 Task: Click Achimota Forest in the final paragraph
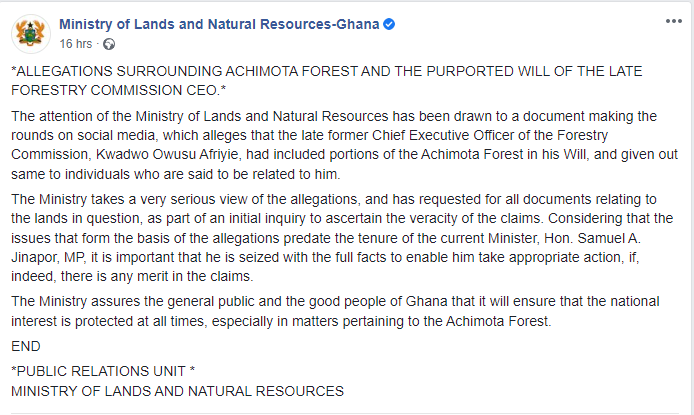click(497, 321)
